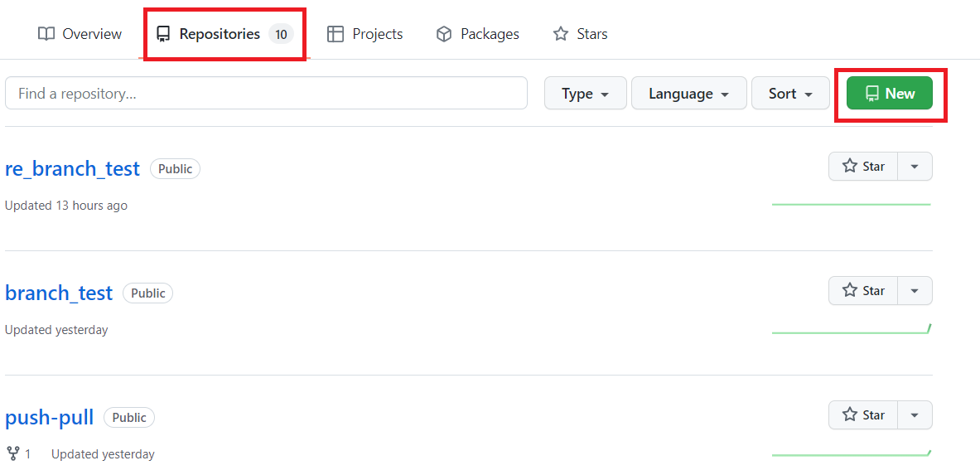980x475 pixels.
Task: Click the repository icon in Repositories tab
Action: tap(163, 34)
